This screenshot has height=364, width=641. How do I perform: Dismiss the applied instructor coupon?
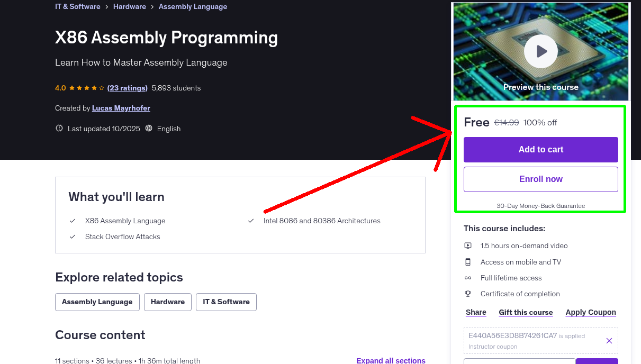pyautogui.click(x=609, y=341)
